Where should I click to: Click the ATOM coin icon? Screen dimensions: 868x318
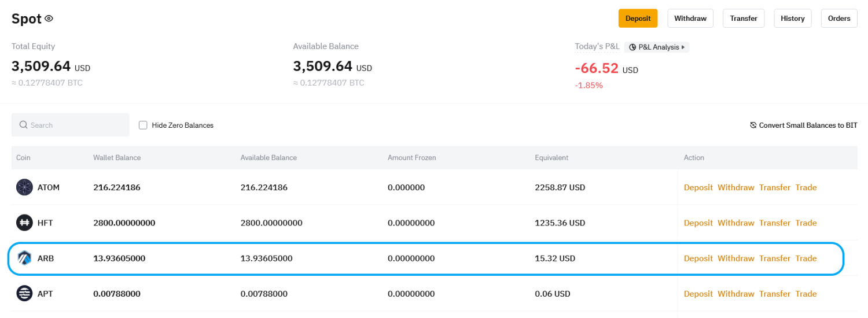pyautogui.click(x=24, y=187)
